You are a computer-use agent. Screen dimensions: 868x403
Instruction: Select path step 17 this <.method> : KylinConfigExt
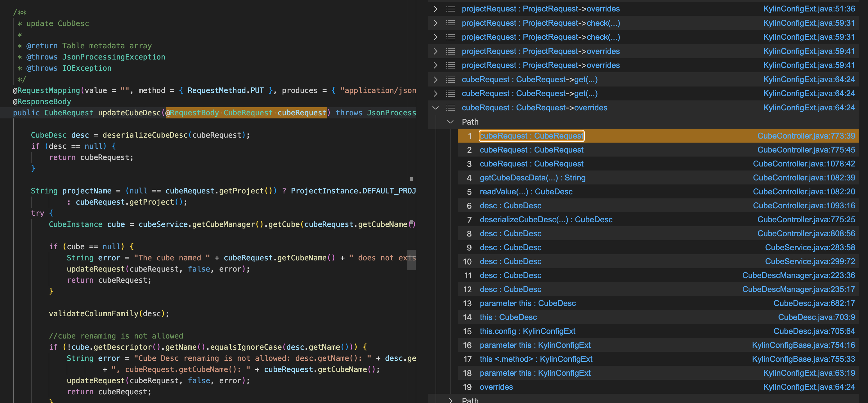(536, 359)
